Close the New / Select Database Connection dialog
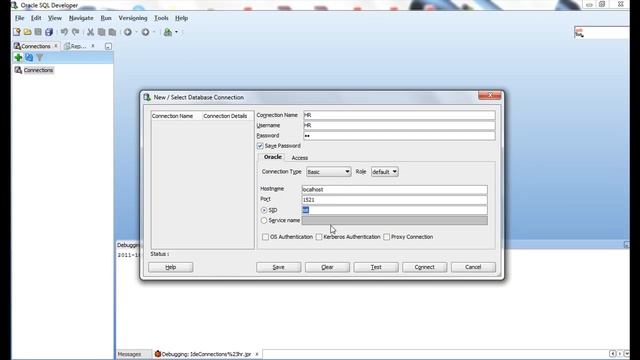The width and height of the screenshot is (640, 360). click(x=489, y=96)
